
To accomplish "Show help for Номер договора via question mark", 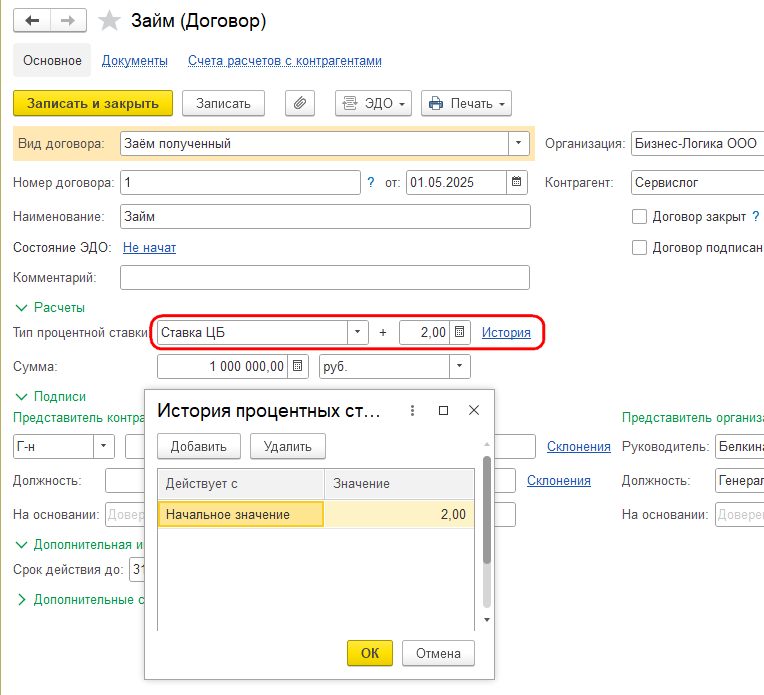I will (371, 182).
